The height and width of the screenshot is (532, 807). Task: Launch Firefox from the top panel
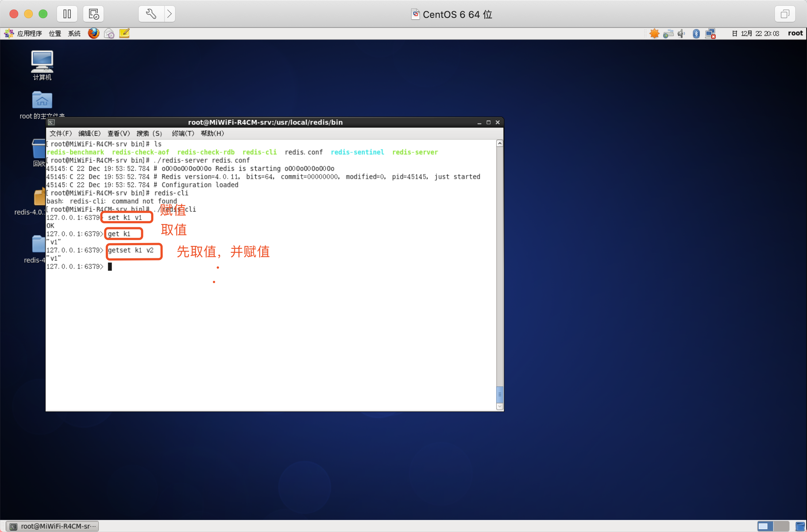point(93,34)
